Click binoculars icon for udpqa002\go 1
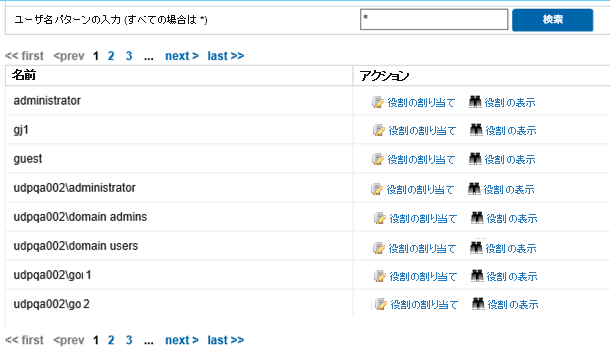The image size is (610, 361). point(477,276)
